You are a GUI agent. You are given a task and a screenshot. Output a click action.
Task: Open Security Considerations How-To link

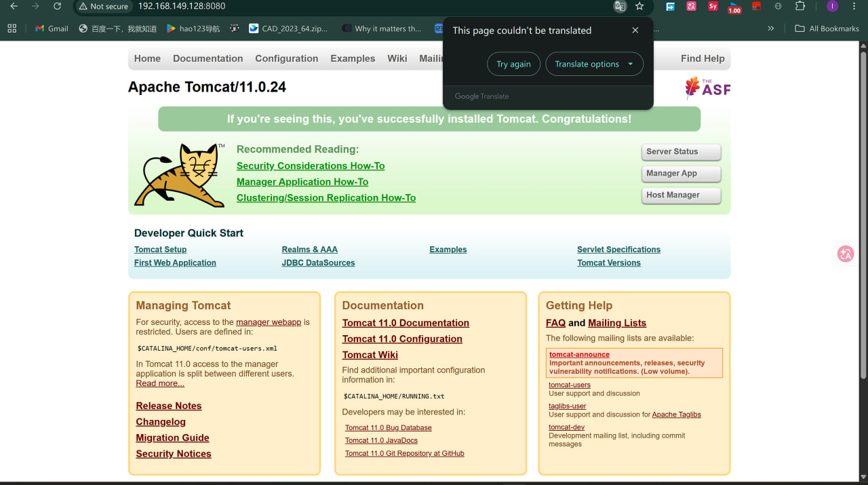click(311, 166)
